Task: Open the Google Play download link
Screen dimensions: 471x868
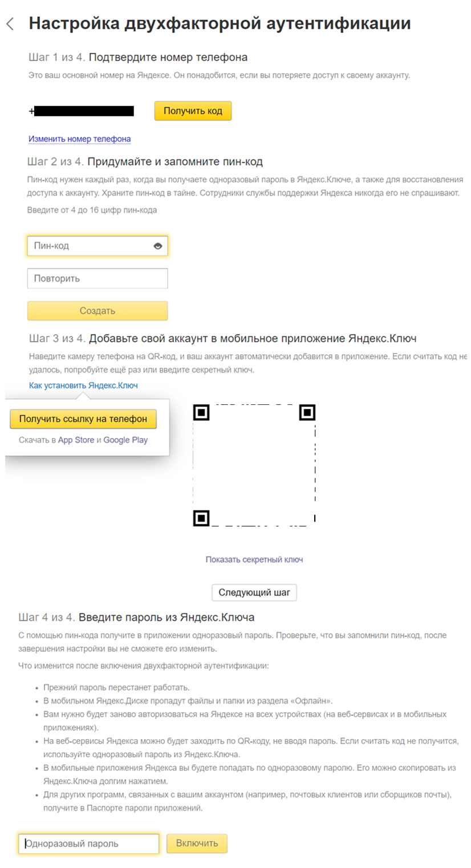Action: pos(125,440)
